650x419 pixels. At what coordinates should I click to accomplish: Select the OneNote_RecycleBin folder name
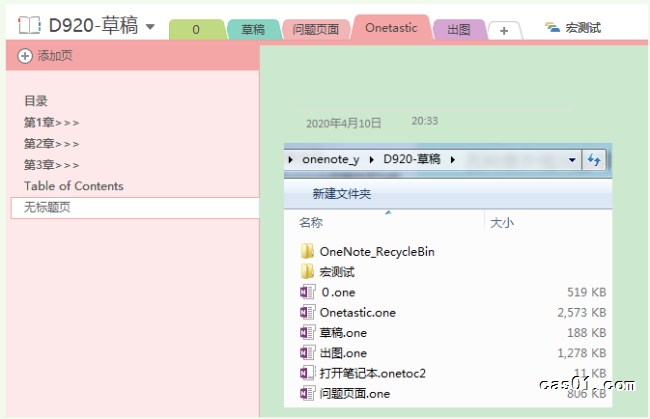coord(377,252)
